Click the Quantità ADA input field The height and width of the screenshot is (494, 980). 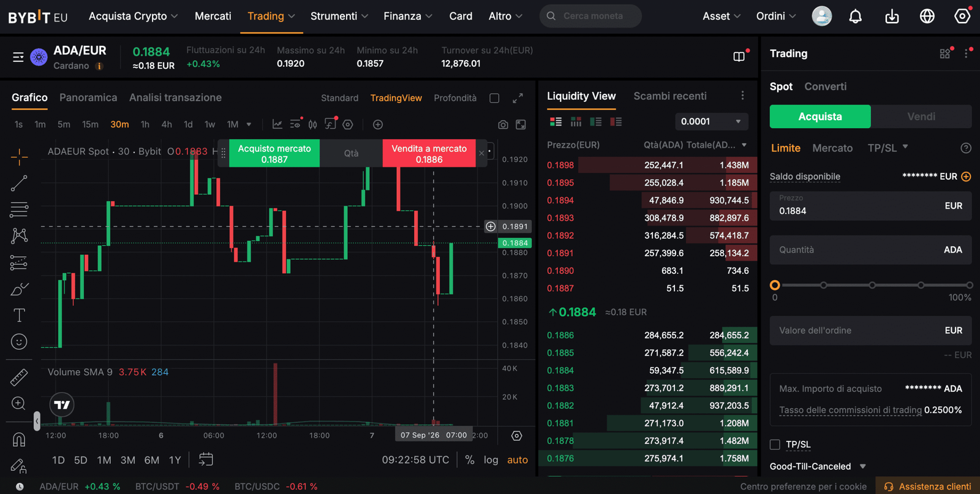point(870,250)
